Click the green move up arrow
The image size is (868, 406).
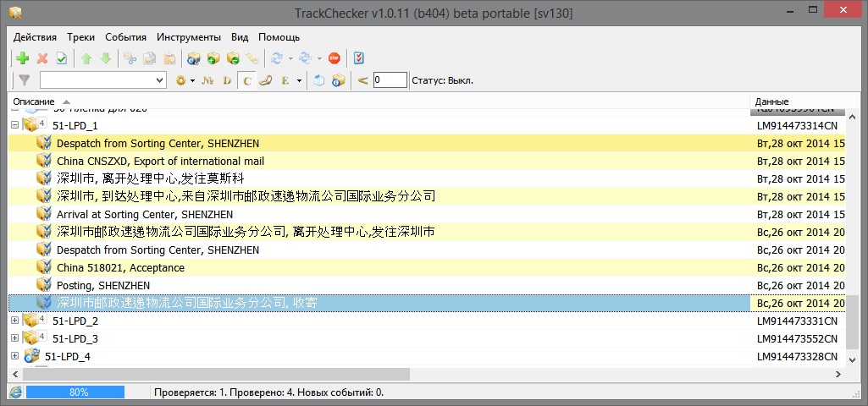[x=86, y=58]
